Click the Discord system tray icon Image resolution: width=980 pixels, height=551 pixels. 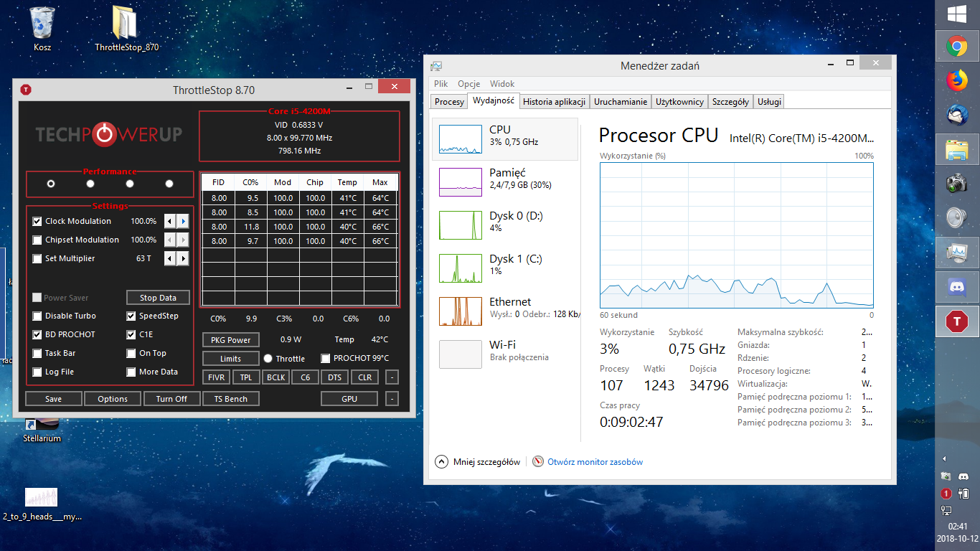[963, 476]
